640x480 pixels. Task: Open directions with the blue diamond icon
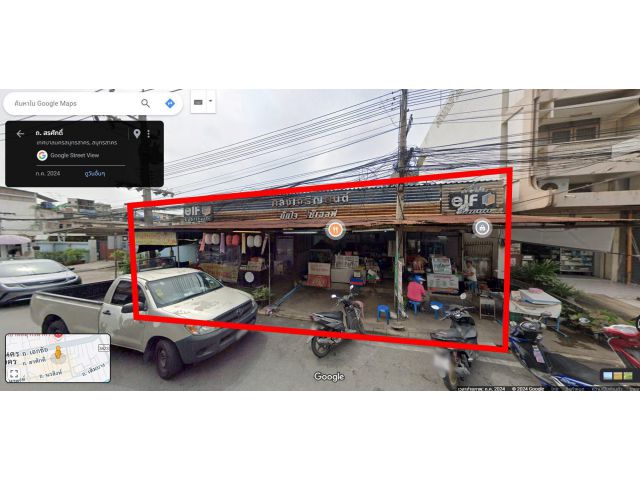coord(170,104)
